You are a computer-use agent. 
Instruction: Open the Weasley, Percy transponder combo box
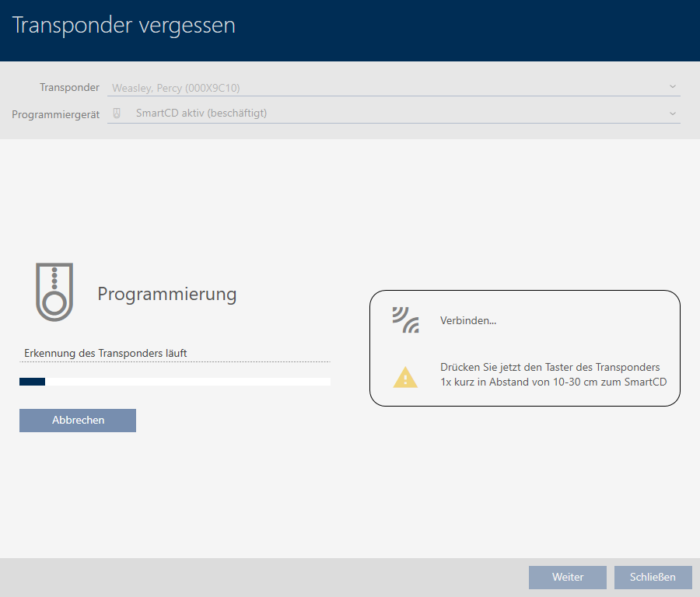[389, 88]
